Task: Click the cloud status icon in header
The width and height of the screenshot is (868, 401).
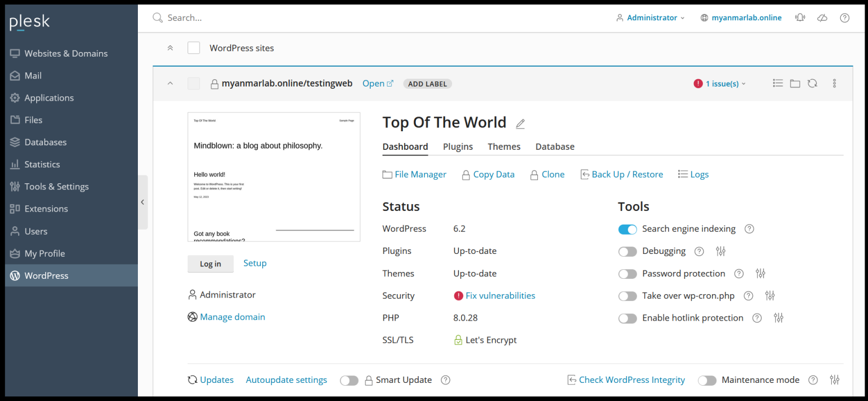Action: (822, 18)
